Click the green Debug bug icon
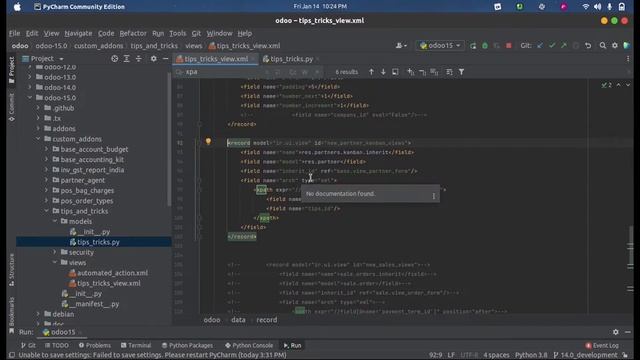 click(x=485, y=46)
